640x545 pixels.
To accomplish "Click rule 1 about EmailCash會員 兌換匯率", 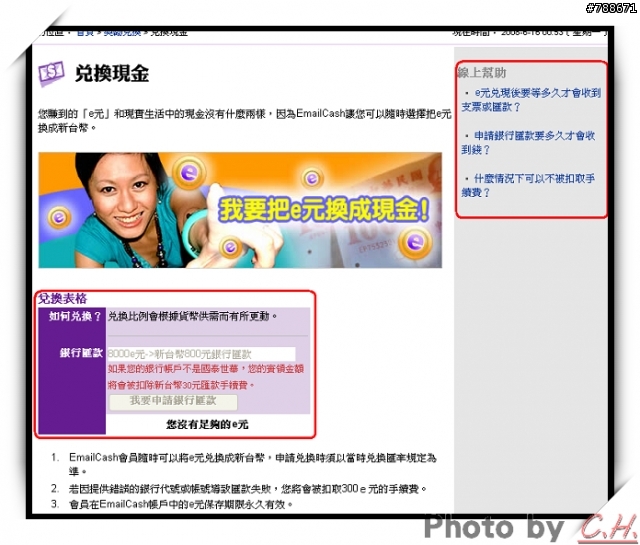I will tap(252, 464).
